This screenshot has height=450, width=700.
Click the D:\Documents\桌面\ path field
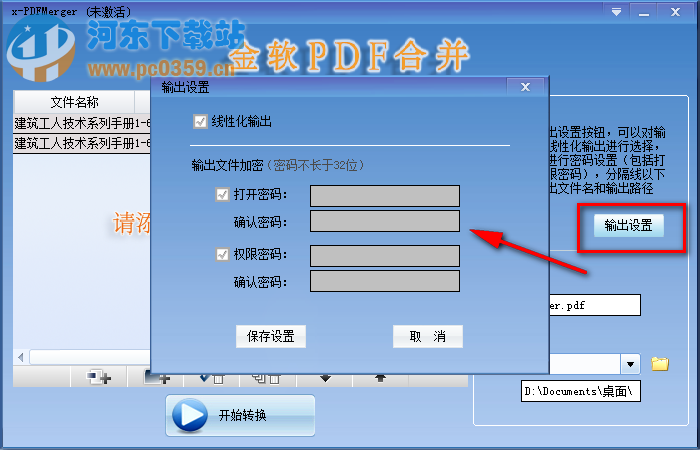(581, 391)
